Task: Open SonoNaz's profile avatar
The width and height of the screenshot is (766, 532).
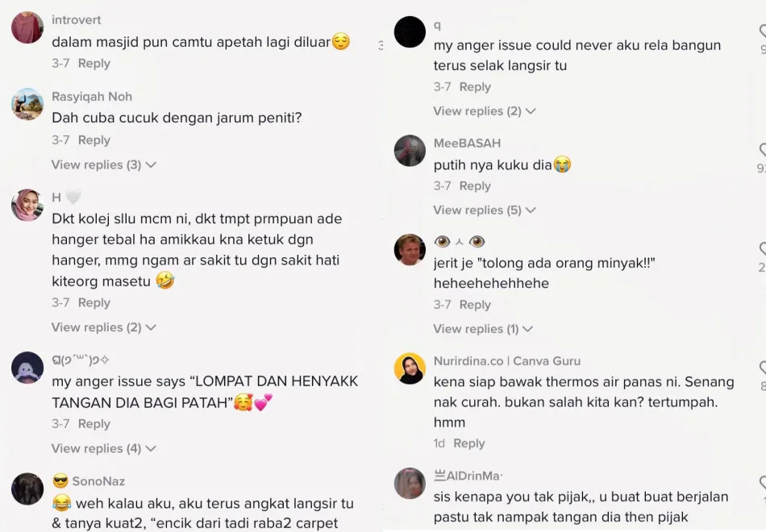Action: [27, 488]
